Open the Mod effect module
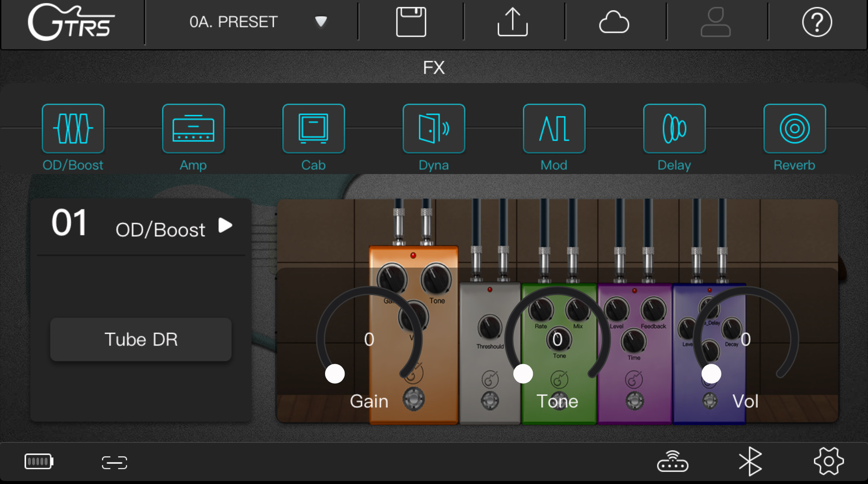 pos(554,128)
